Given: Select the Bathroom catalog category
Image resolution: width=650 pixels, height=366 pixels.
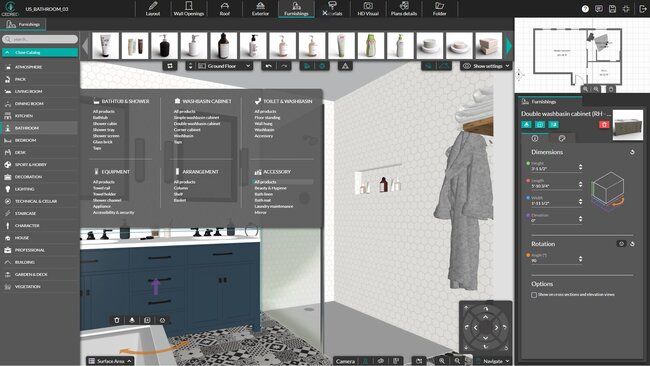Looking at the screenshot, I should [x=40, y=128].
